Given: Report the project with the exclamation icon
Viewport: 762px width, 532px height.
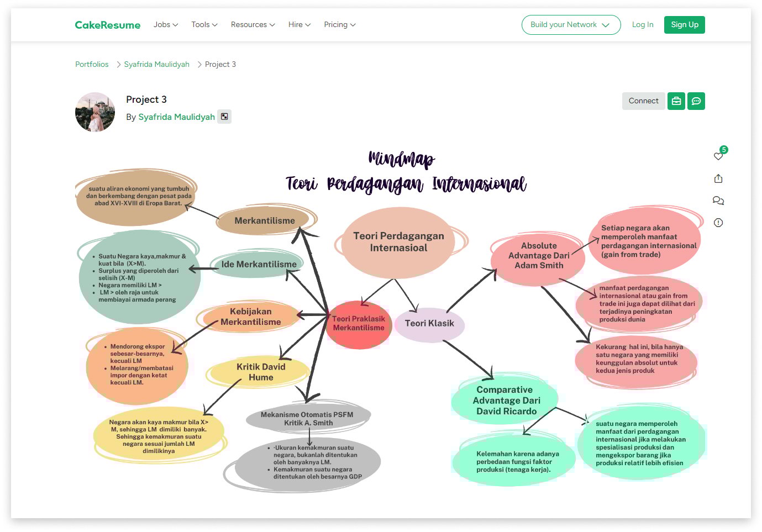Looking at the screenshot, I should (718, 223).
